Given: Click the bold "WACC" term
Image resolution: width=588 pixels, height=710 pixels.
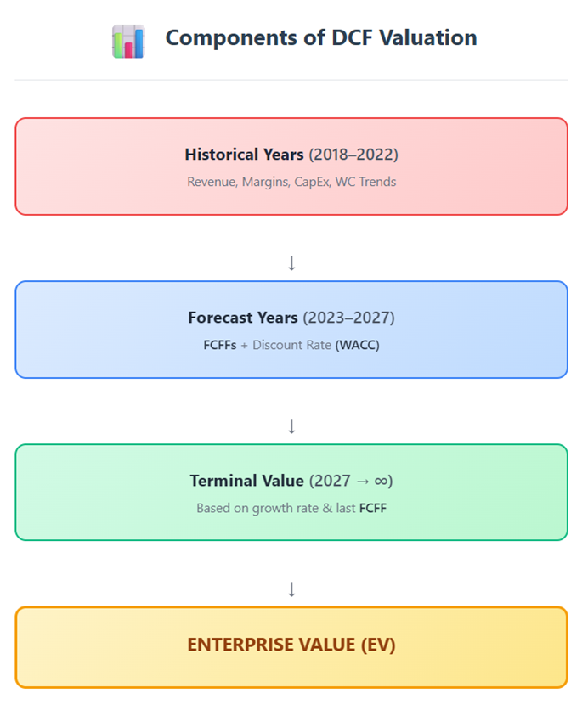Looking at the screenshot, I should pyautogui.click(x=357, y=345).
